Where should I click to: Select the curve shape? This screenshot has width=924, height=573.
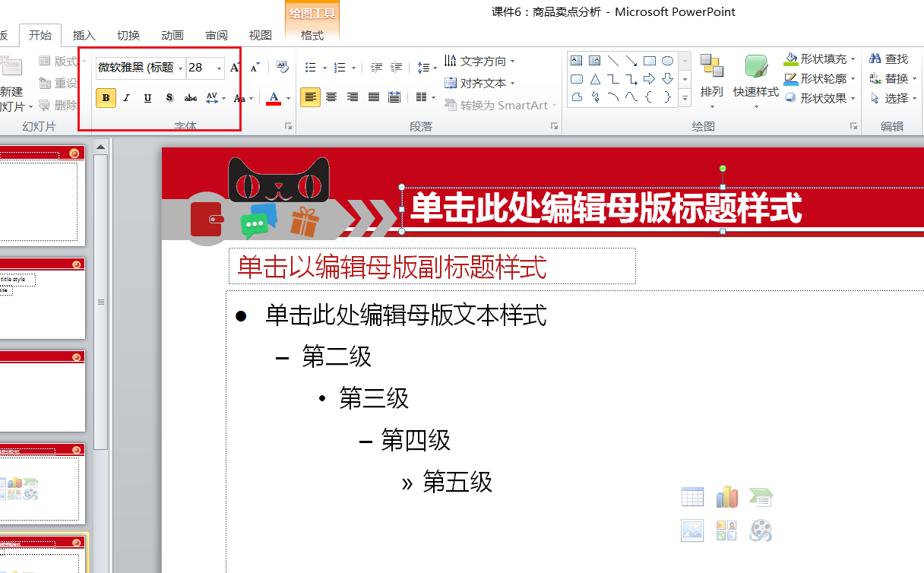[631, 97]
